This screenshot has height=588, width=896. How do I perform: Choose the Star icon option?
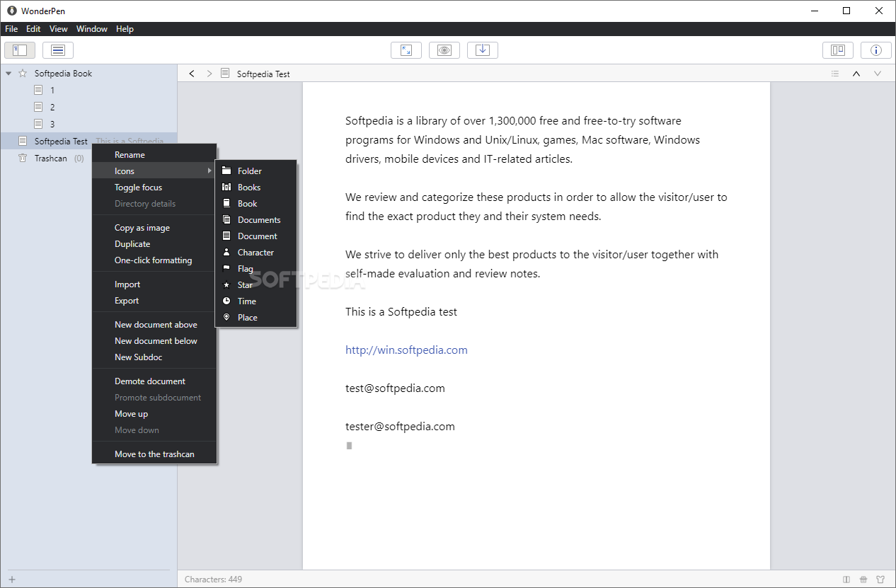(x=255, y=284)
